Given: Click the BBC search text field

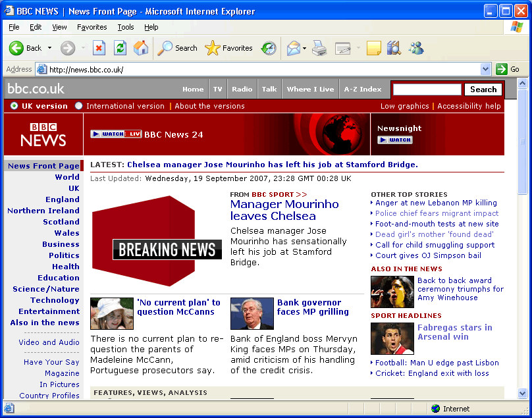Looking at the screenshot, I should [x=427, y=90].
